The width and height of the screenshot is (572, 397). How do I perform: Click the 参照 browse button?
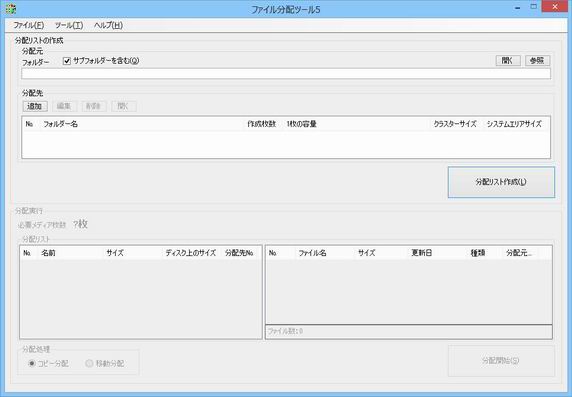tap(537, 61)
